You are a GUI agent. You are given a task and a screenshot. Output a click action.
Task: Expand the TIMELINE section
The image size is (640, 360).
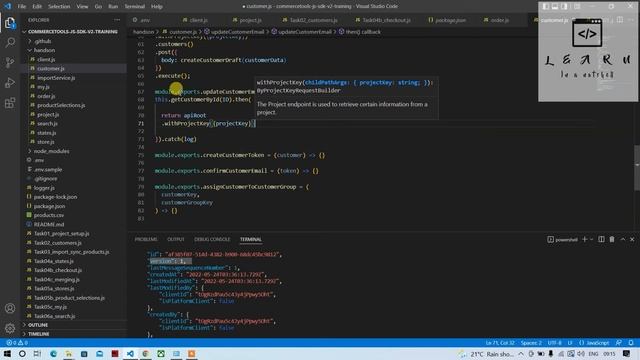pyautogui.click(x=39, y=334)
